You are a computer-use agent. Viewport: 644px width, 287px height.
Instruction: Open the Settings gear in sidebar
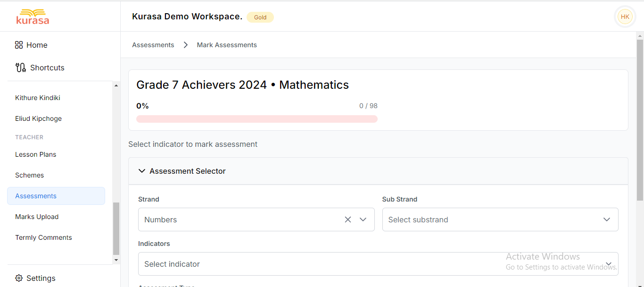35,278
